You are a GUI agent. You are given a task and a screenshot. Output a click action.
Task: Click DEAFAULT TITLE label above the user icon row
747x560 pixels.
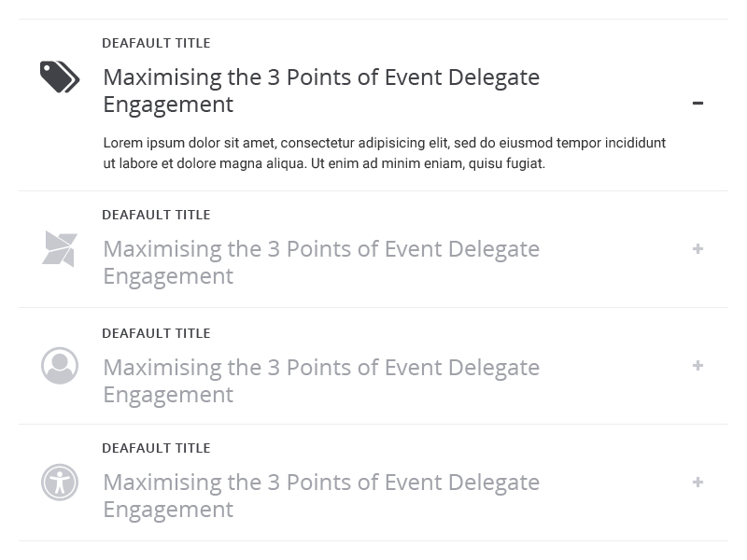pyautogui.click(x=156, y=333)
